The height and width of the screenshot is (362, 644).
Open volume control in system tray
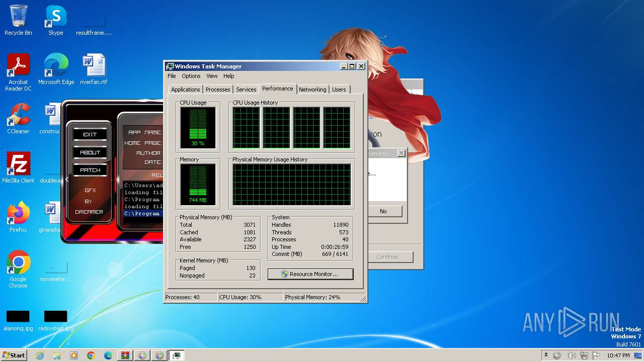point(572,355)
